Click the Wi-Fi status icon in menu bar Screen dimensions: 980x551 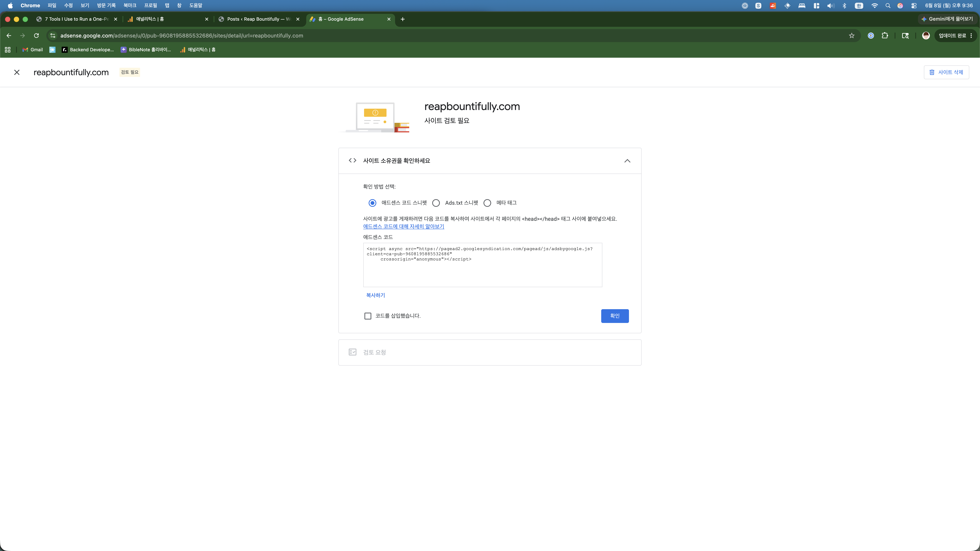click(875, 5)
